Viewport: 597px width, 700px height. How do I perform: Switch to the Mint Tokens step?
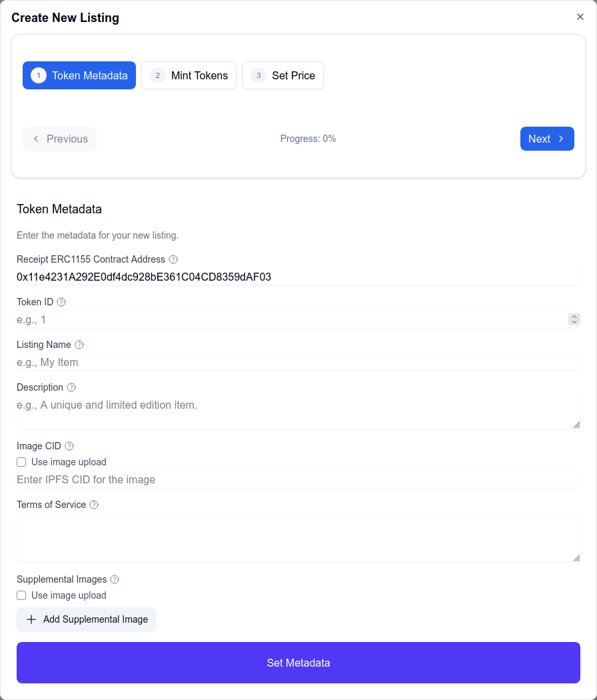point(189,75)
